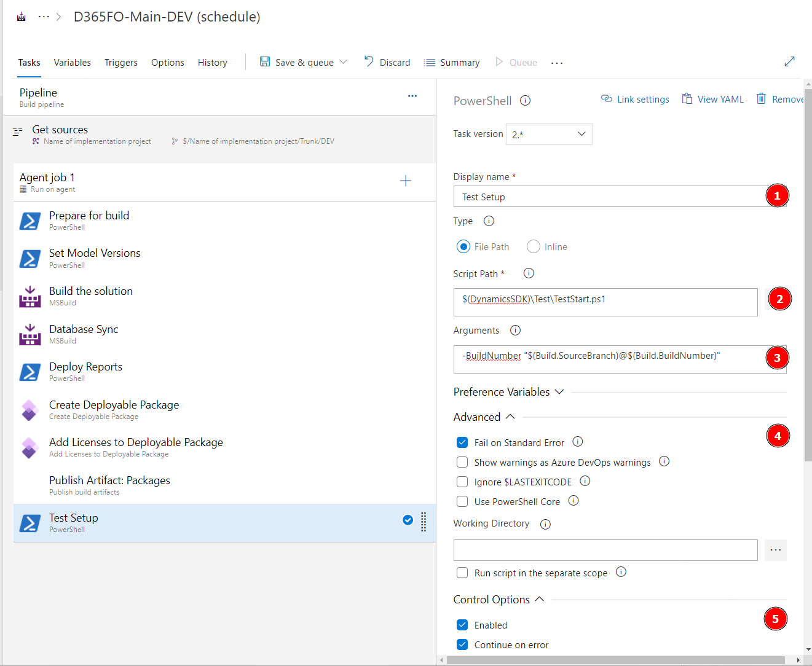Switch to the Variables tab
The width and height of the screenshot is (812, 666).
pos(72,63)
